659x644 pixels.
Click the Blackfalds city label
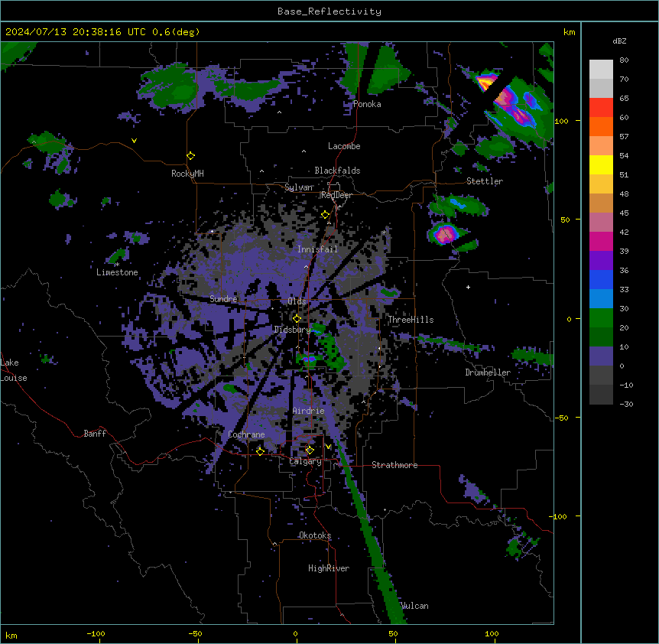337,171
